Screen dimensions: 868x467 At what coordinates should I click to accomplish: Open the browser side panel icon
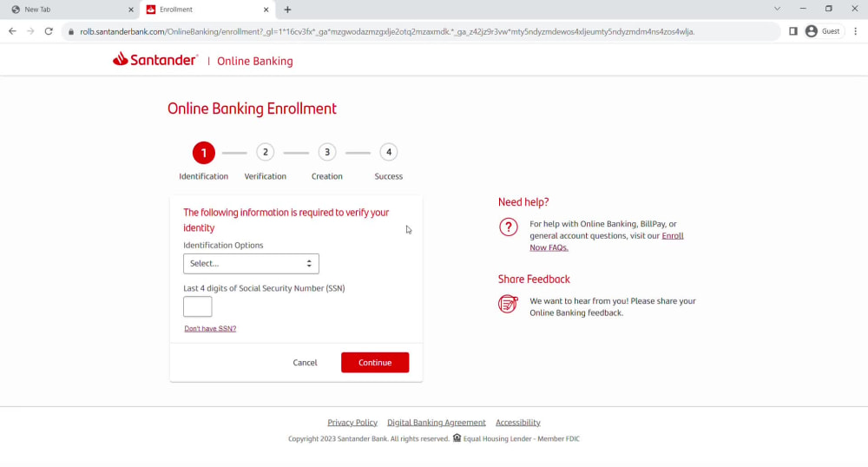click(792, 31)
